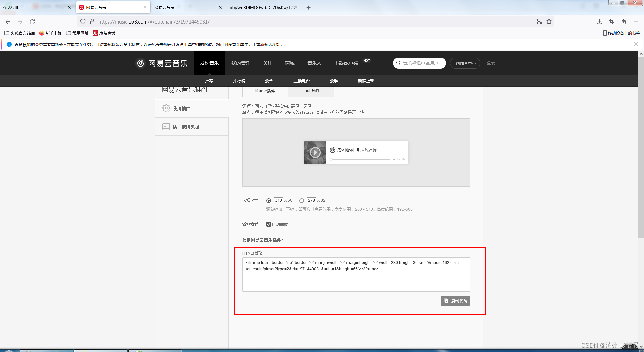644x352 pixels.
Task: Click the album cover thumbnail in player
Action: pos(315,152)
